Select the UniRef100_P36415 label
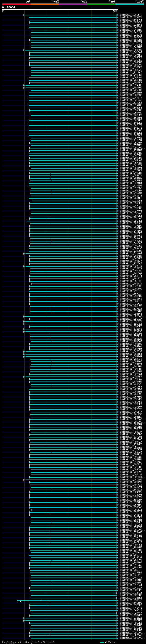This screenshot has width=146, height=644. [131, 45]
